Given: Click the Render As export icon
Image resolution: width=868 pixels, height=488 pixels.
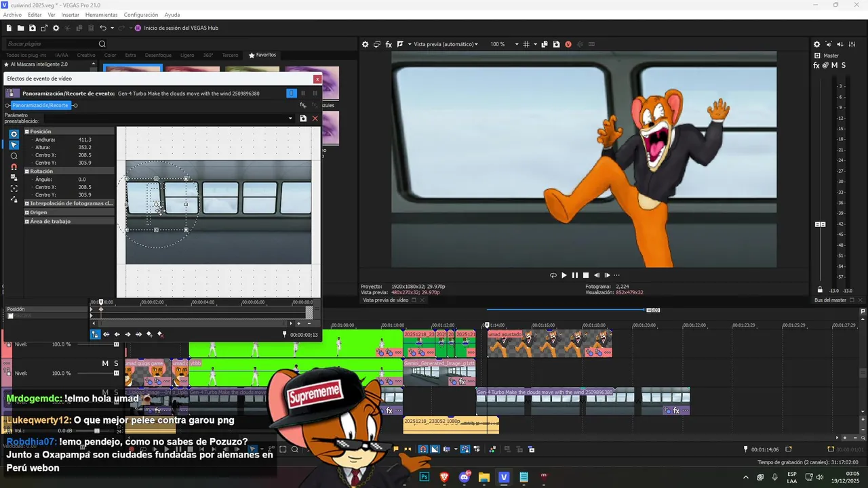Looking at the screenshot, I should coord(44,28).
